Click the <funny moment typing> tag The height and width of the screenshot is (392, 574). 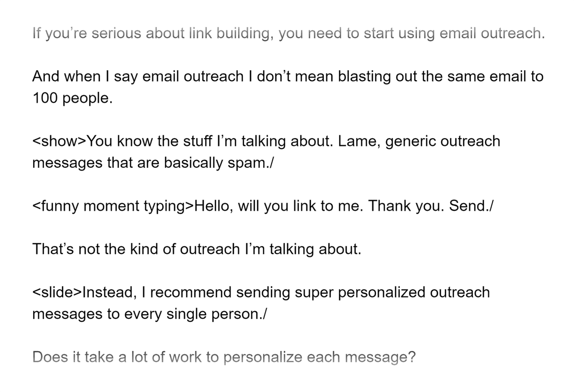[x=113, y=206]
